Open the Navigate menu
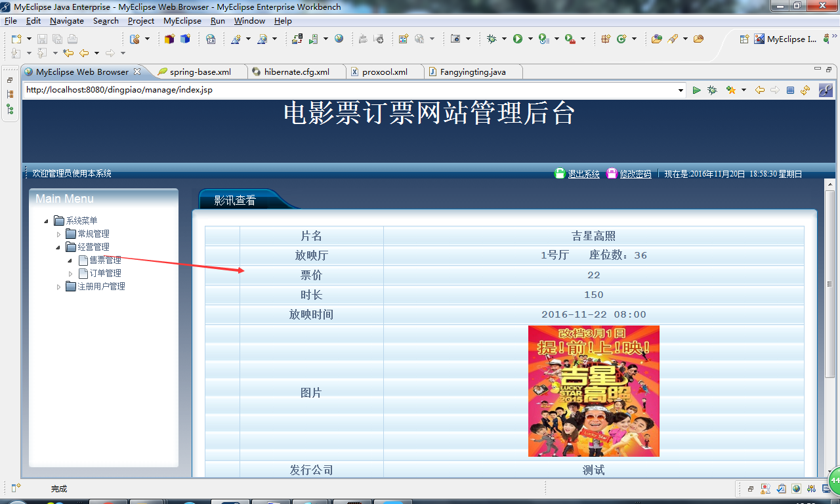Screen dimensions: 840x504 [x=67, y=21]
